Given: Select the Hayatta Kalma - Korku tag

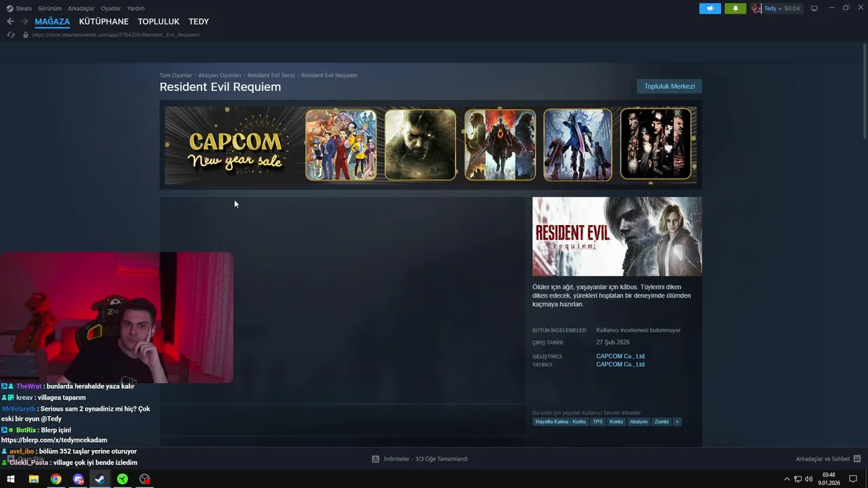Looking at the screenshot, I should coord(560,422).
